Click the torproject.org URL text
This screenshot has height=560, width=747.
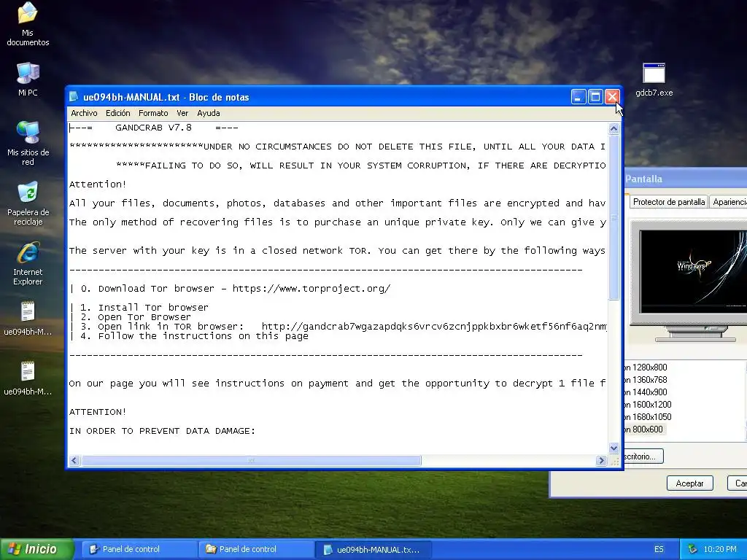click(311, 289)
